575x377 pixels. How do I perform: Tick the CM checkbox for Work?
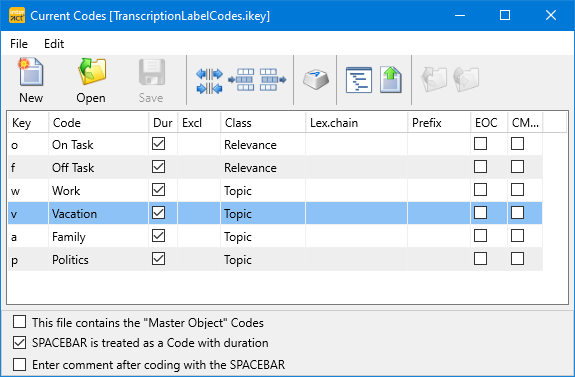click(x=517, y=190)
